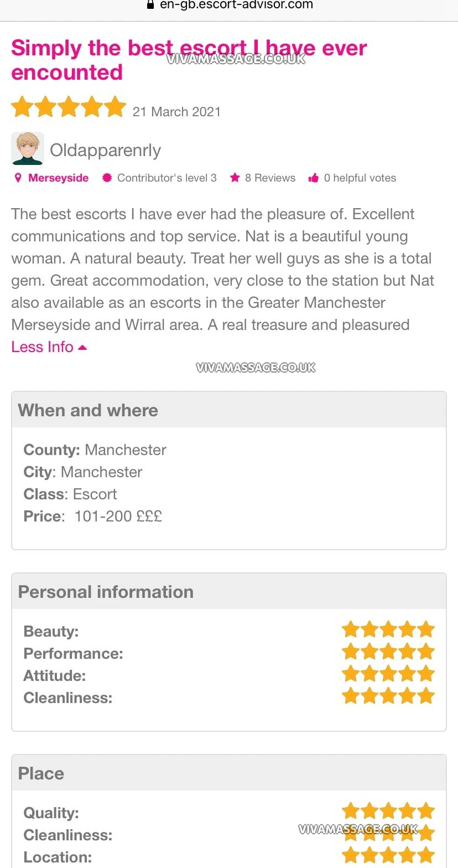The height and width of the screenshot is (868, 458).
Task: Click the Personal information section header
Action: (106, 592)
